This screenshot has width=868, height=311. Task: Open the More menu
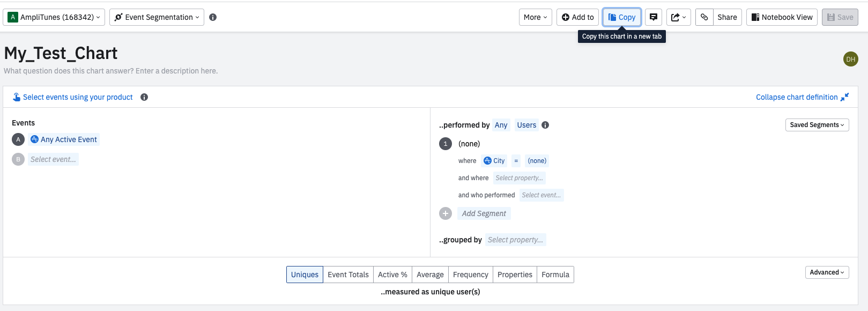point(535,17)
